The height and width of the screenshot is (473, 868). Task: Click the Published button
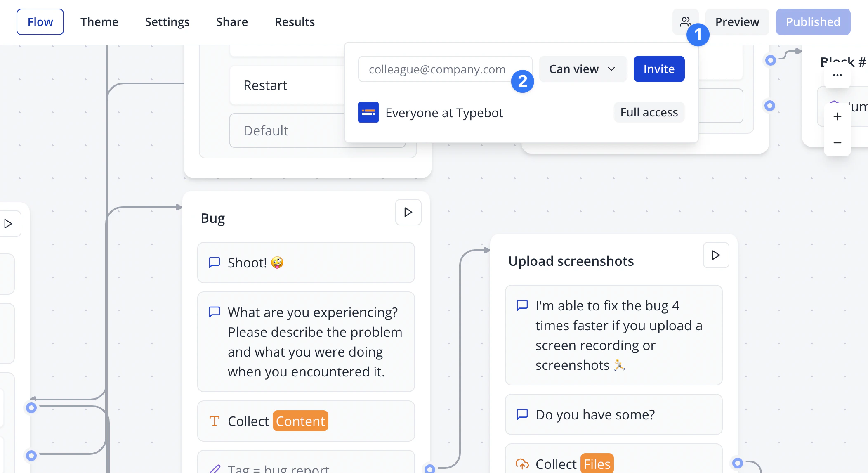click(x=813, y=22)
